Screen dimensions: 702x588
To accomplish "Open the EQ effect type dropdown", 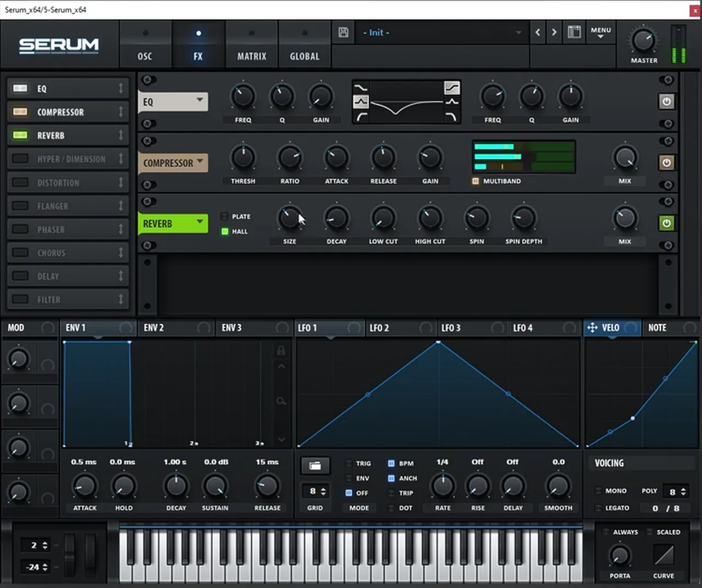I will point(173,101).
